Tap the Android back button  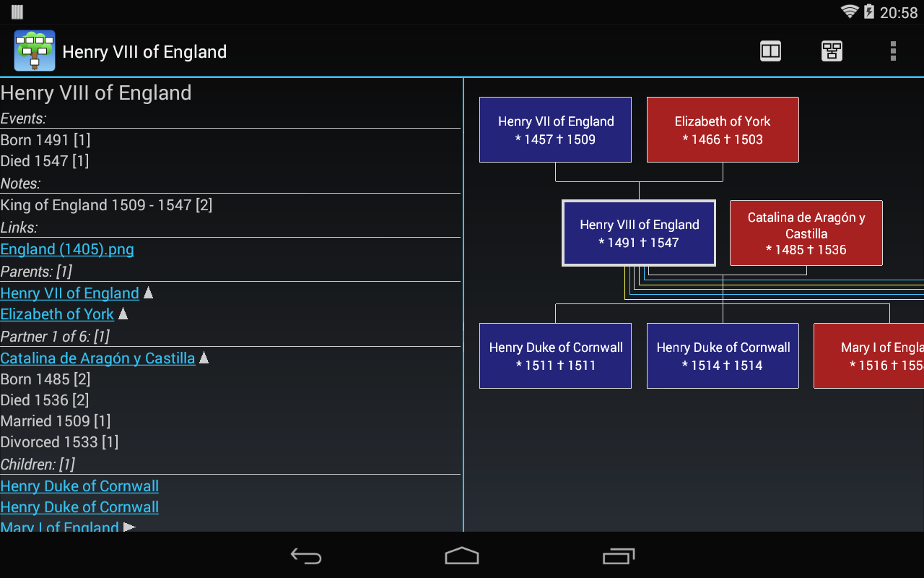(306, 556)
